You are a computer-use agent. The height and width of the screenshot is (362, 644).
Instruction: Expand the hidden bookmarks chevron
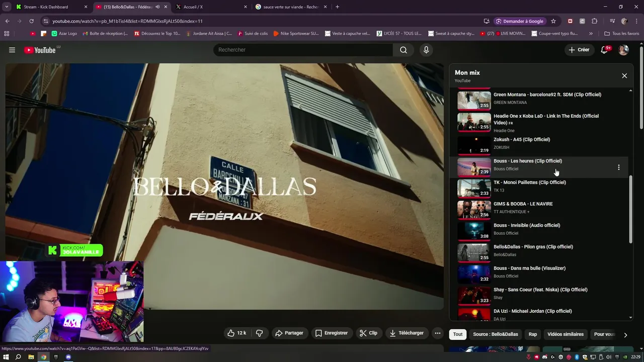coord(591,34)
